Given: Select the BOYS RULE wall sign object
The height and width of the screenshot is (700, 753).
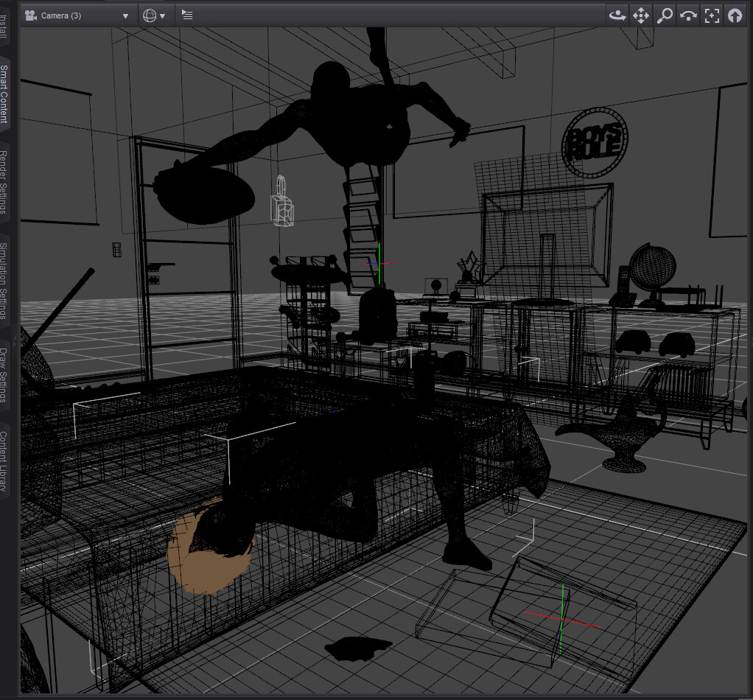Looking at the screenshot, I should point(595,142).
